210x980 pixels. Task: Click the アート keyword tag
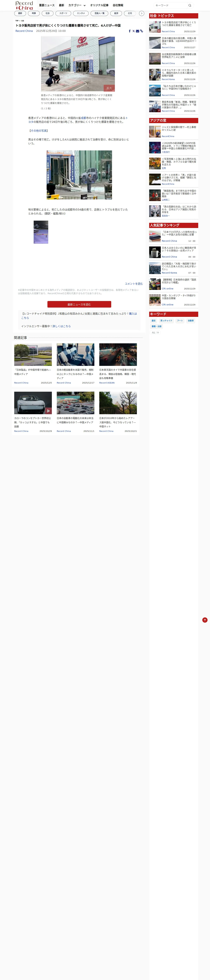[x=180, y=321]
